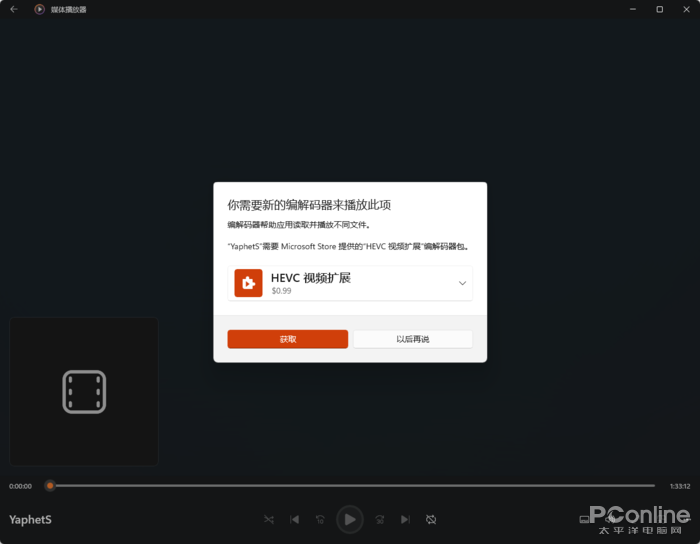Click the $0.99 price text
700x544 pixels.
point(281,291)
